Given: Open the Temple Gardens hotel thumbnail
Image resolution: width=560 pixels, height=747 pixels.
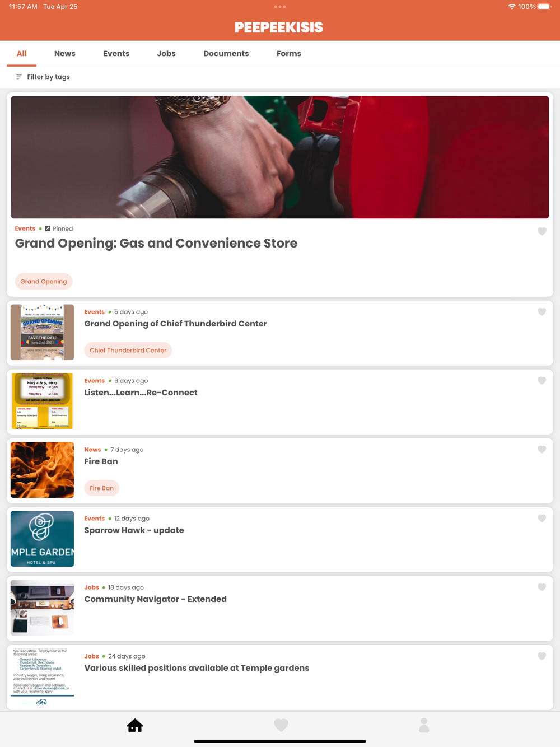Looking at the screenshot, I should 42,539.
